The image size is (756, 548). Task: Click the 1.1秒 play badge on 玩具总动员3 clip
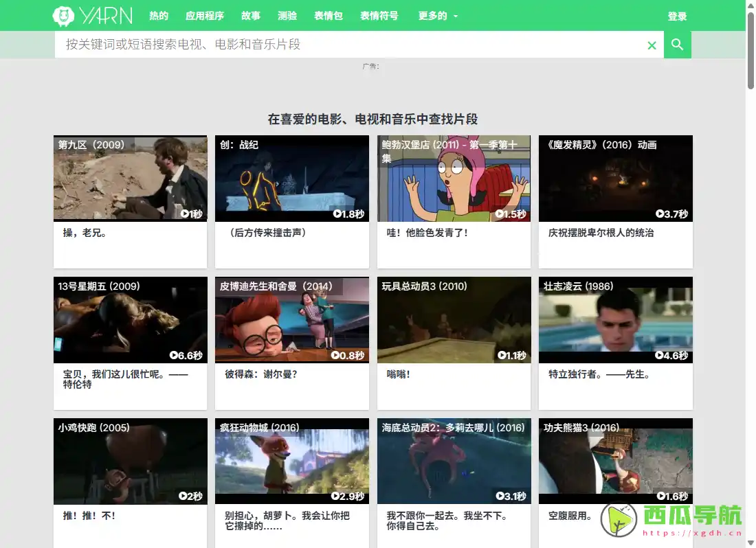point(511,356)
